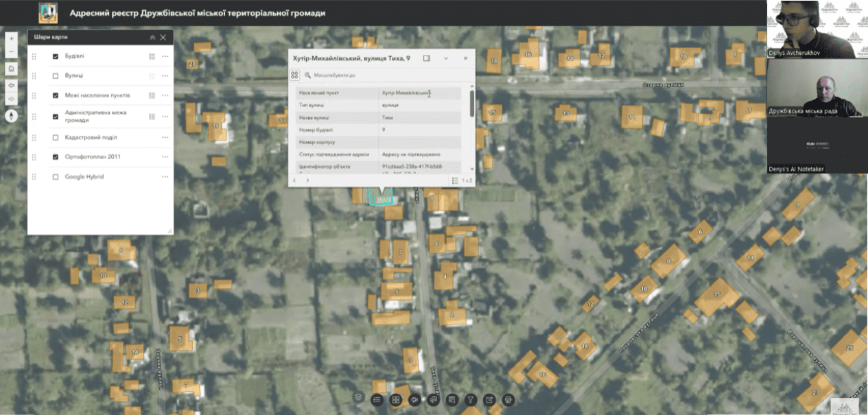Go to next feature in popup
Image resolution: width=868 pixels, height=415 pixels.
coord(307,180)
